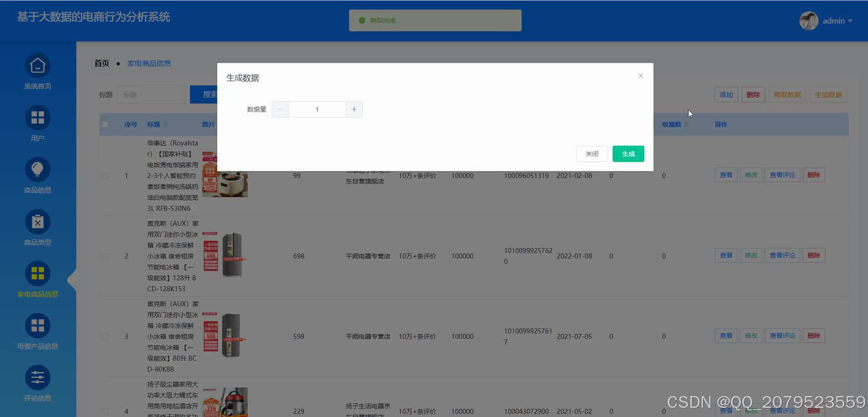
Task: Open the row 3 refrigerator thumbnail
Action: point(225,335)
